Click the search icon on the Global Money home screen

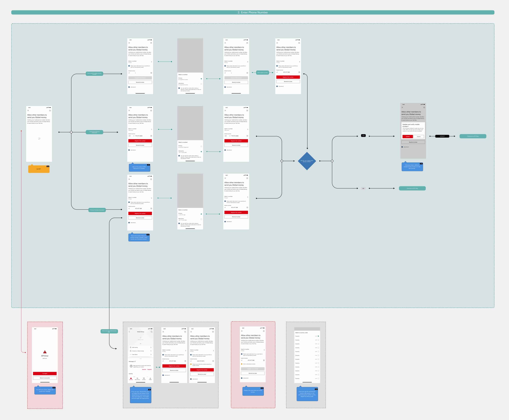coord(152,332)
